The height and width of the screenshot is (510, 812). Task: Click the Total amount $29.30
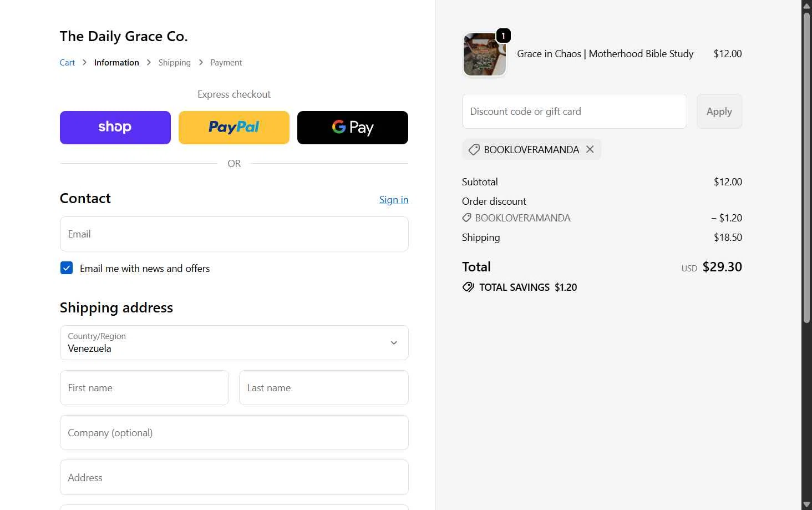[x=722, y=267]
